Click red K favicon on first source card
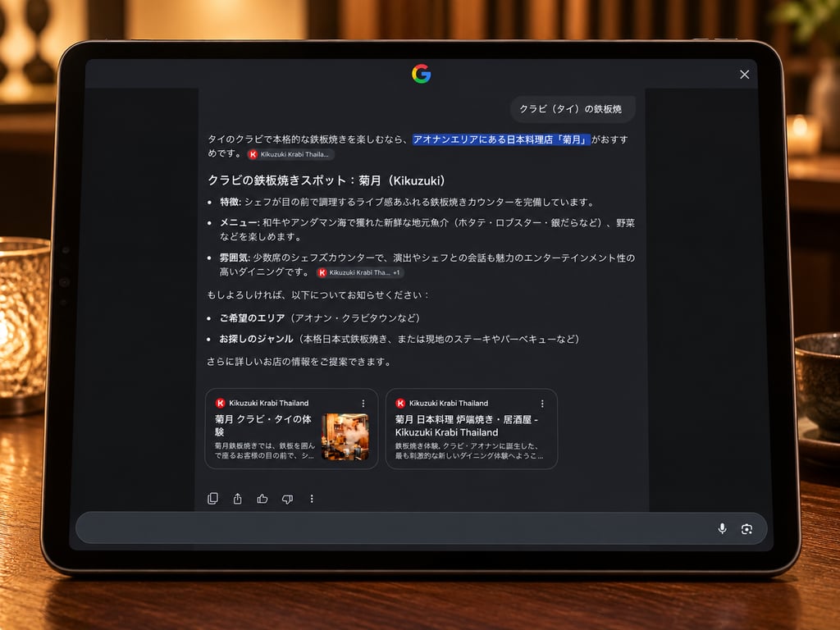The image size is (840, 630). tap(220, 403)
